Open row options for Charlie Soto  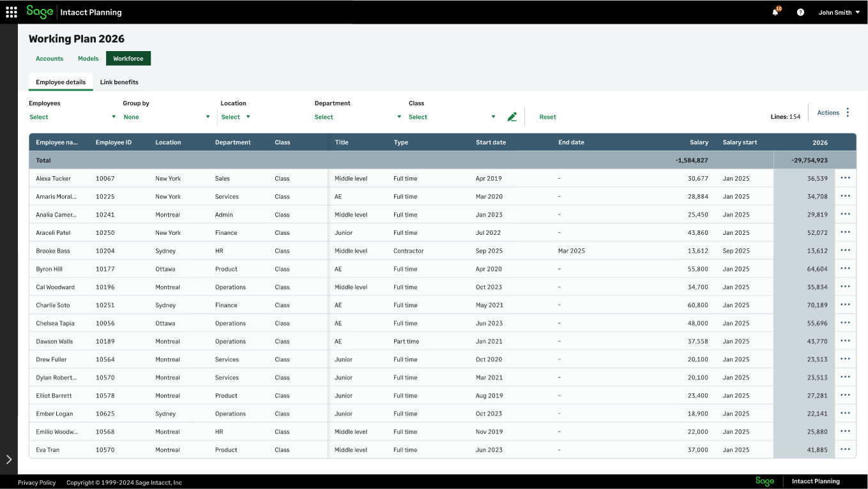pyautogui.click(x=846, y=305)
